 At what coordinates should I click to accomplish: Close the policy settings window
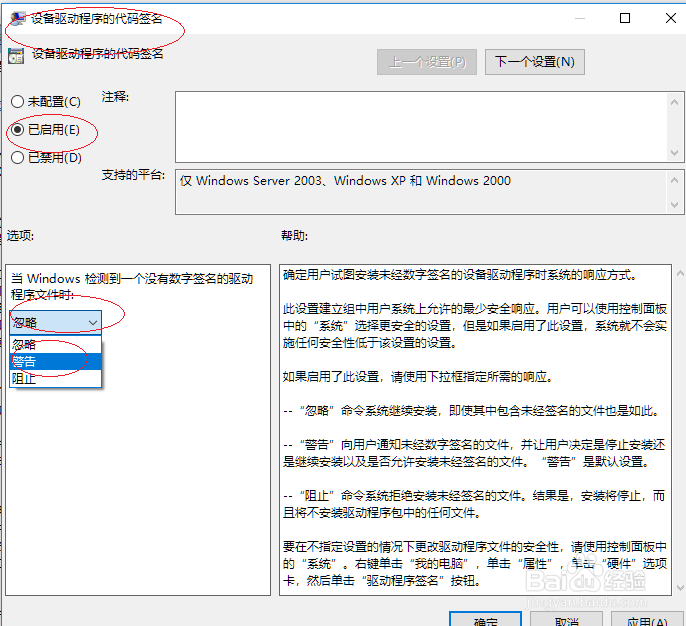click(671, 18)
